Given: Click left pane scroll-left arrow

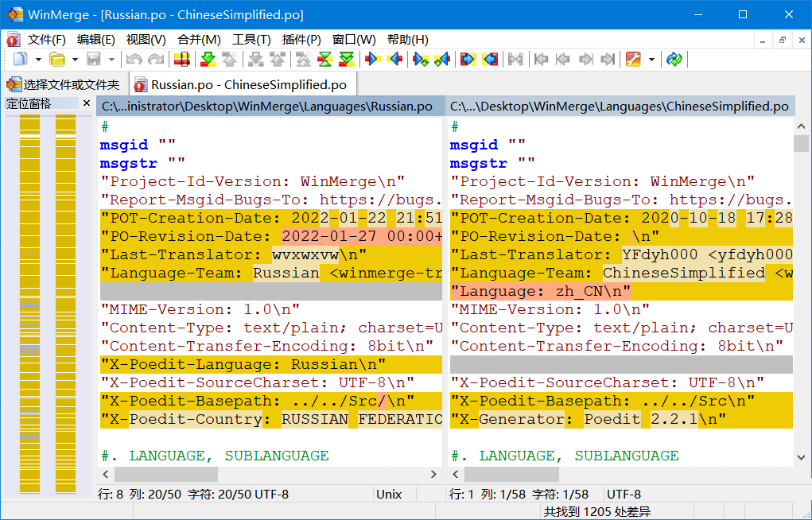Looking at the screenshot, I should (x=106, y=474).
